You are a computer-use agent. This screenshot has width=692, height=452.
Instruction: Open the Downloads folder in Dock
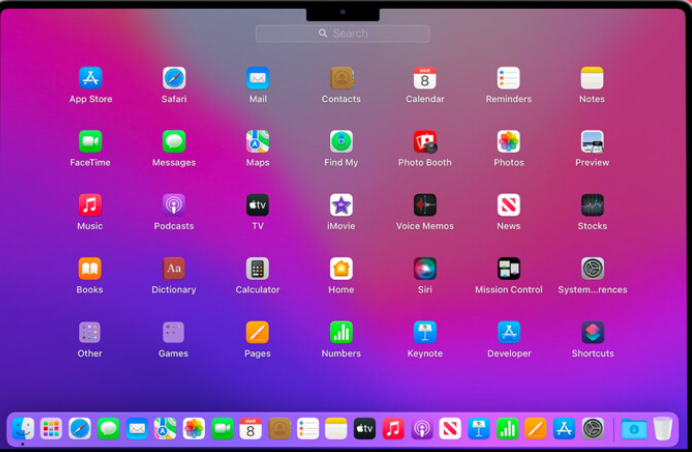click(634, 429)
